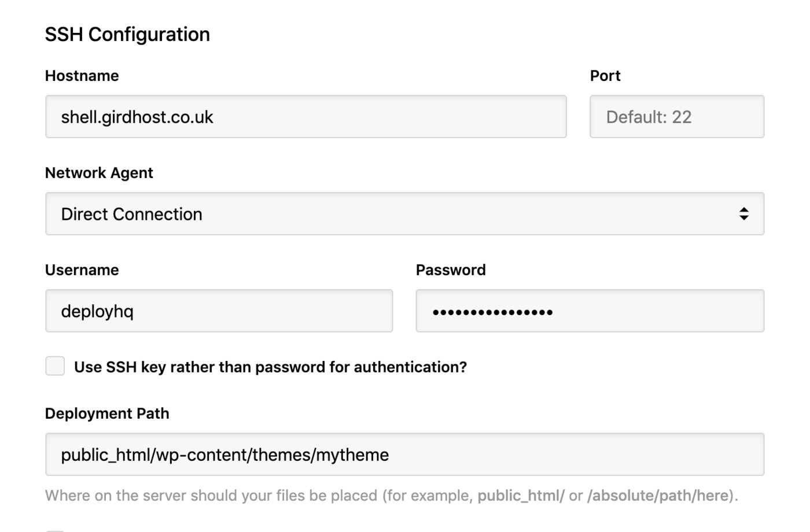The width and height of the screenshot is (810, 532).
Task: Enable SSH key authentication checkbox
Action: tap(55, 366)
